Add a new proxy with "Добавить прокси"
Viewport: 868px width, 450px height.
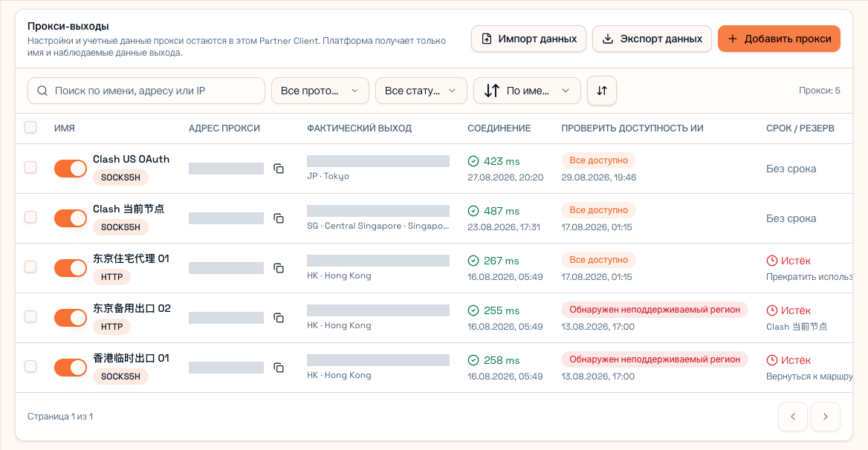779,39
